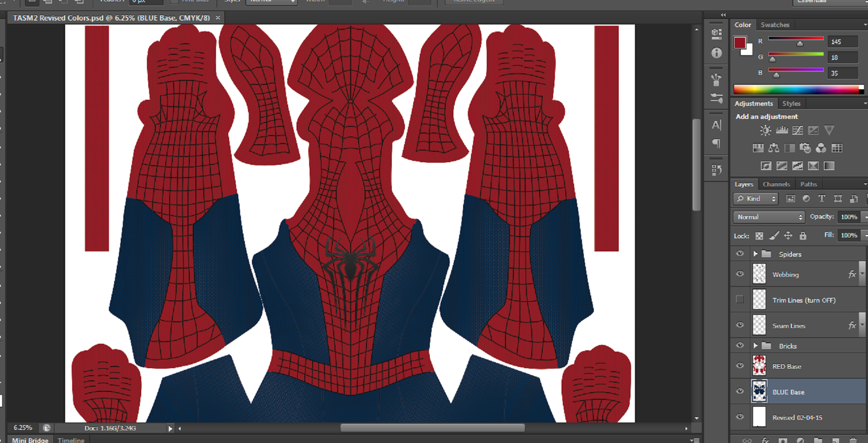Hide the Webbing layer

click(x=740, y=274)
